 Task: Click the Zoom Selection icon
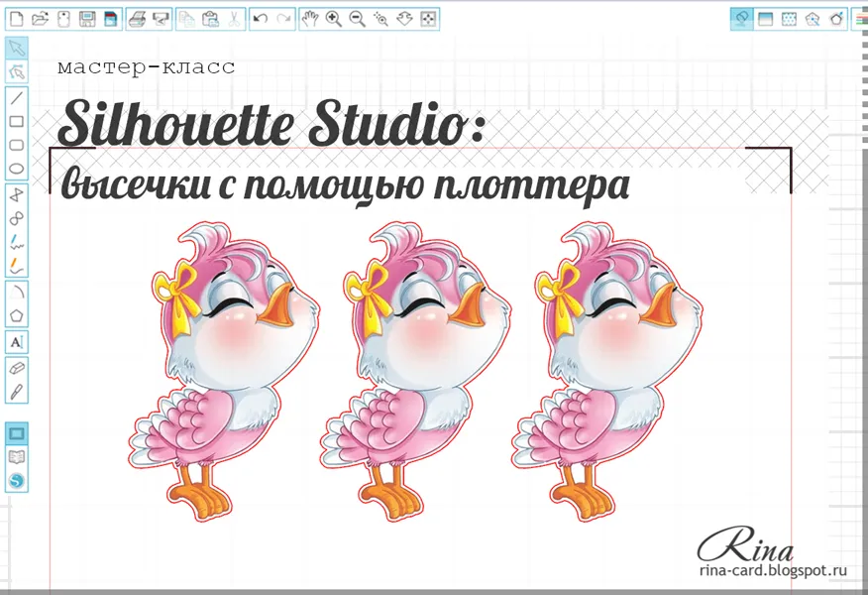point(380,20)
